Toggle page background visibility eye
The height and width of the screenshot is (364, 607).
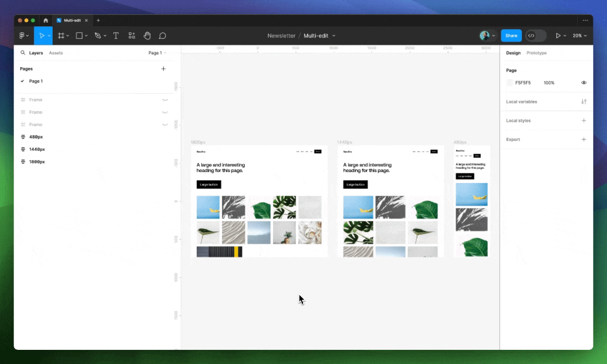tap(584, 83)
